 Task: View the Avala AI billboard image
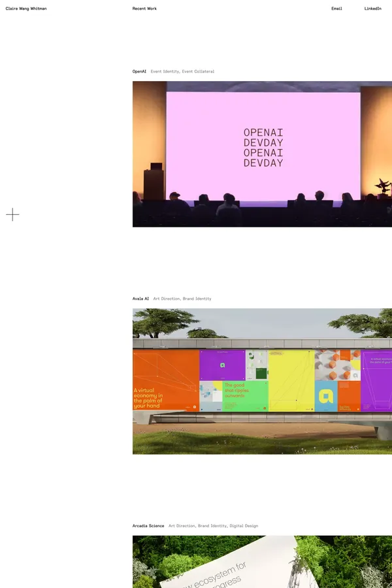(262, 382)
